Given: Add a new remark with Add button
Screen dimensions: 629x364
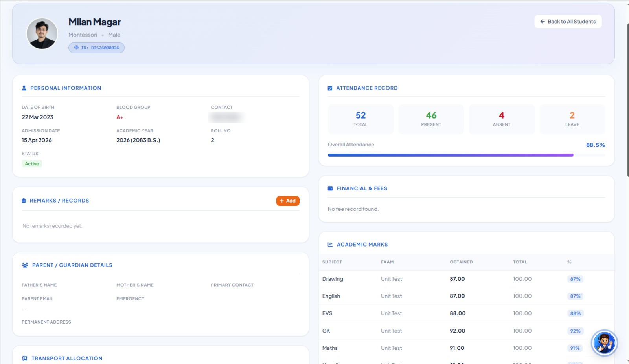Looking at the screenshot, I should tap(288, 201).
